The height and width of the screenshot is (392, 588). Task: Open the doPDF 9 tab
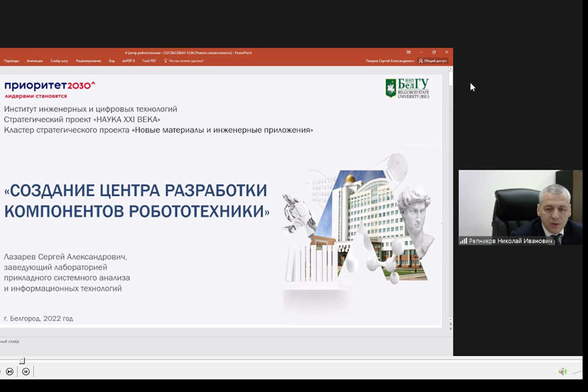tap(128, 61)
